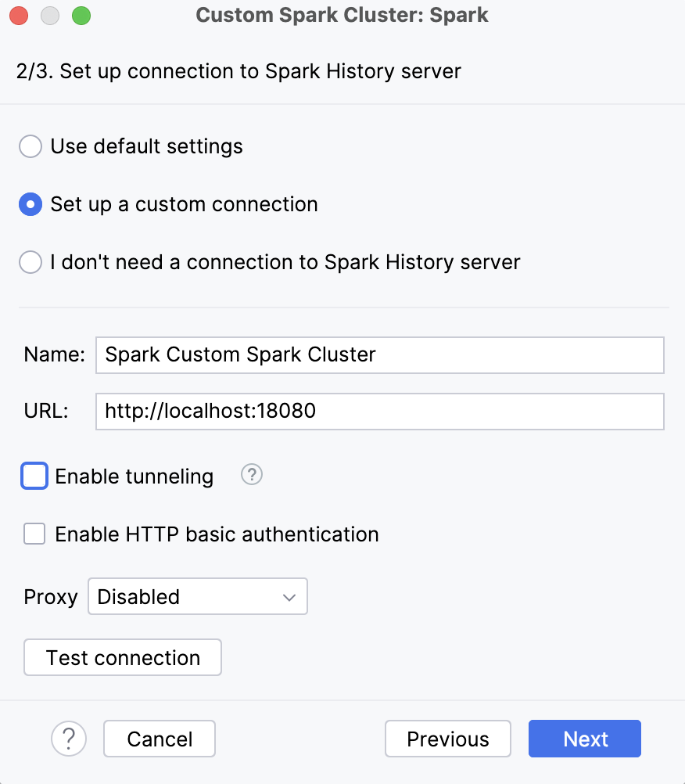Cancel the cluster setup wizard

[159, 739]
